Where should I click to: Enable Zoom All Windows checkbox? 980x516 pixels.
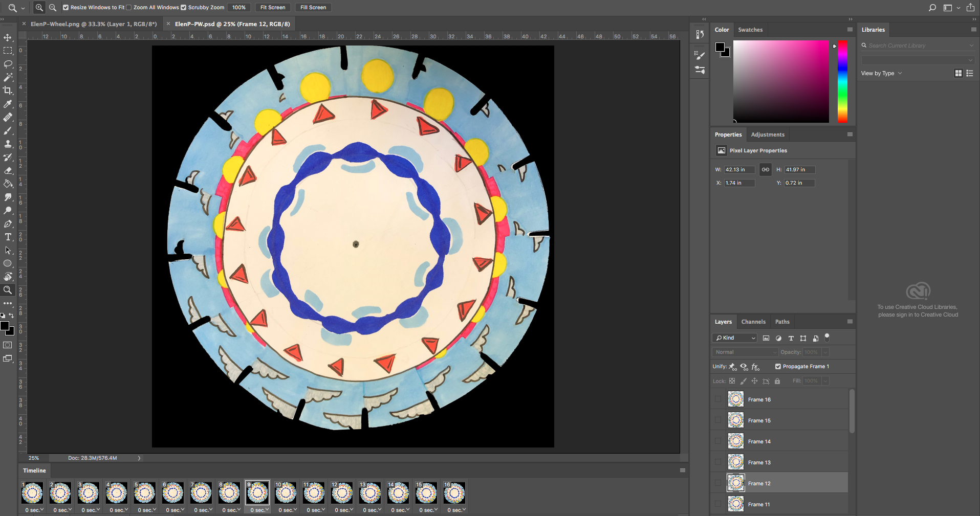tap(129, 8)
